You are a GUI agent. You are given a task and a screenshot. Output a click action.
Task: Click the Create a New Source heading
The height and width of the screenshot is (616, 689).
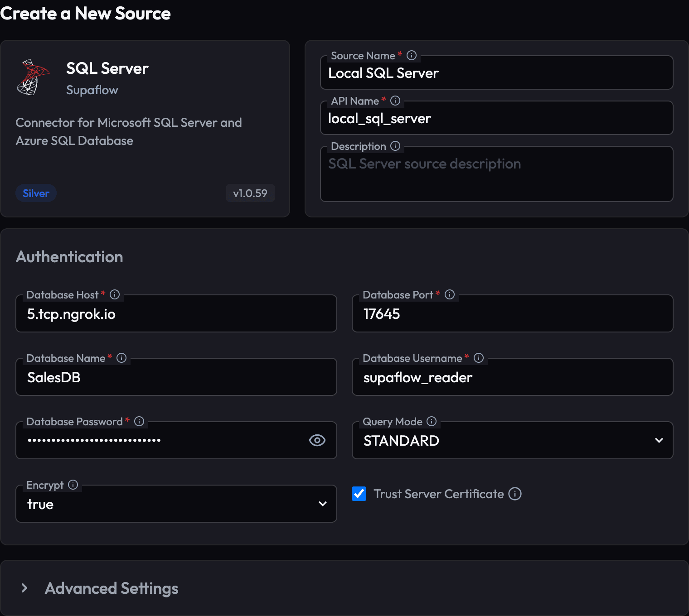click(85, 13)
